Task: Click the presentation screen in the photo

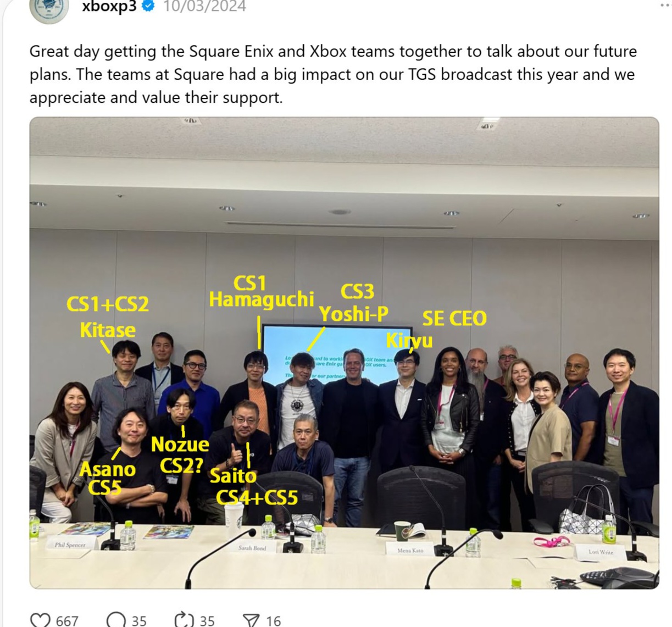Action: 336,353
